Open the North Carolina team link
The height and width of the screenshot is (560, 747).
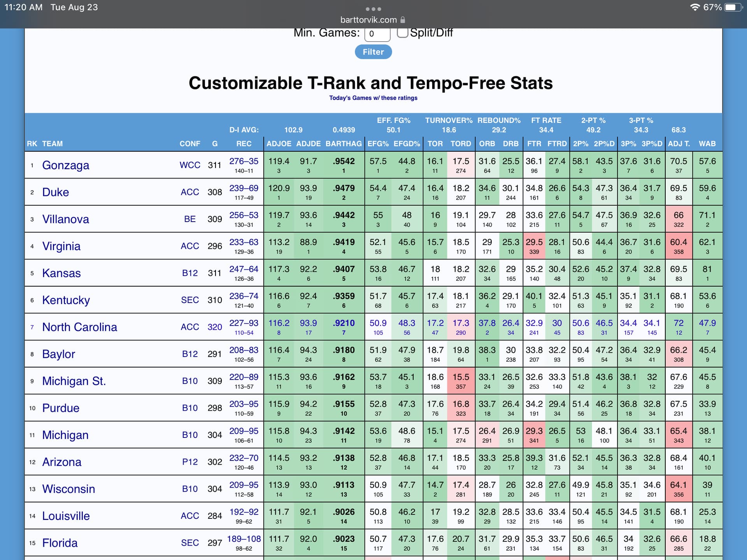80,327
